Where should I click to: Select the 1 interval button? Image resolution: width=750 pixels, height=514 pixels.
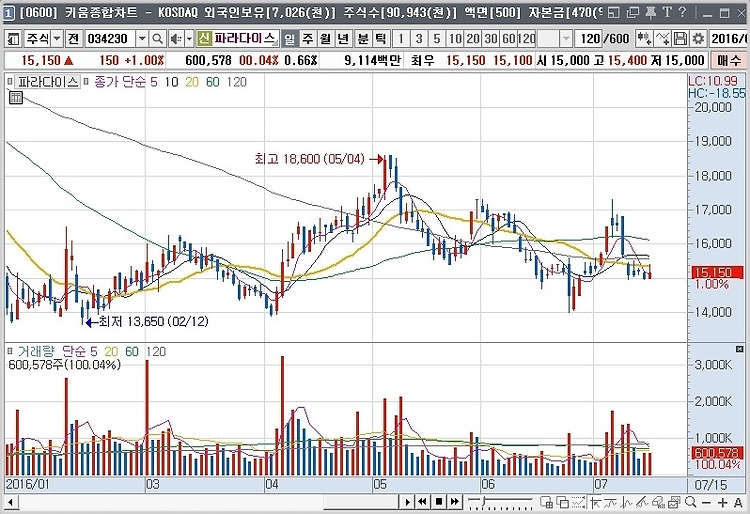(401, 38)
